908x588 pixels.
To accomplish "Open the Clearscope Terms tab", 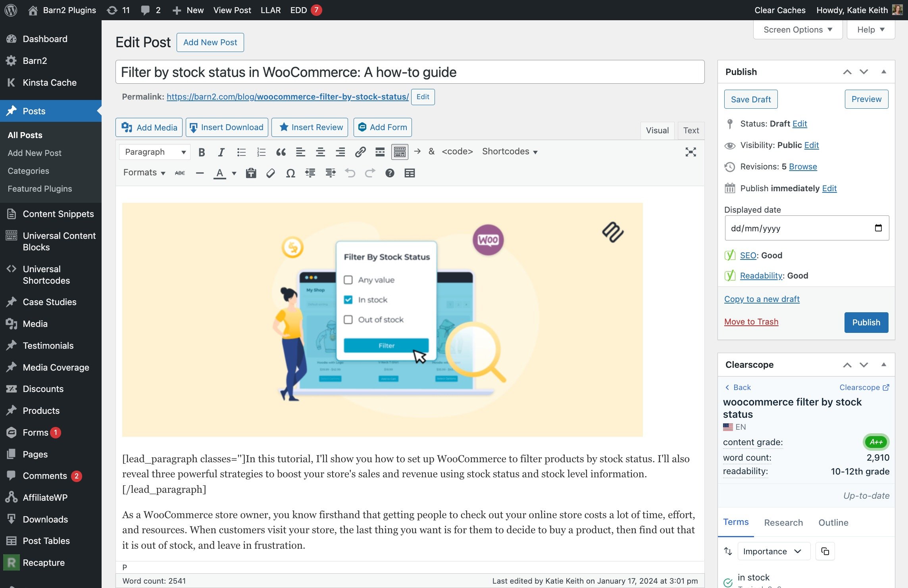I will pyautogui.click(x=736, y=522).
